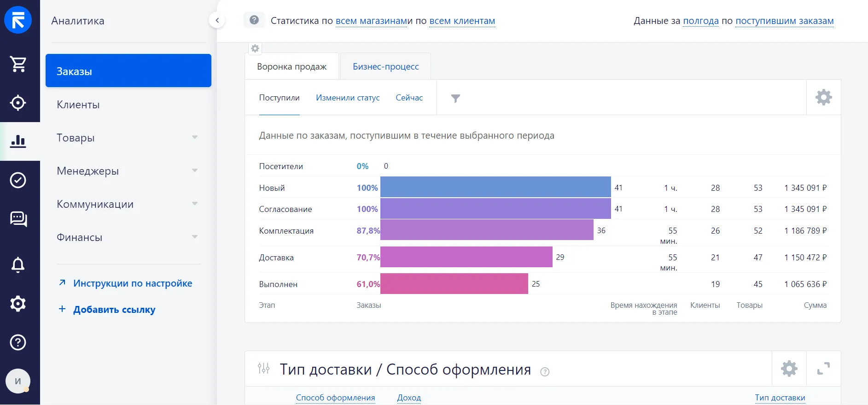Open the 'Способ оформления' selector

pyautogui.click(x=335, y=398)
